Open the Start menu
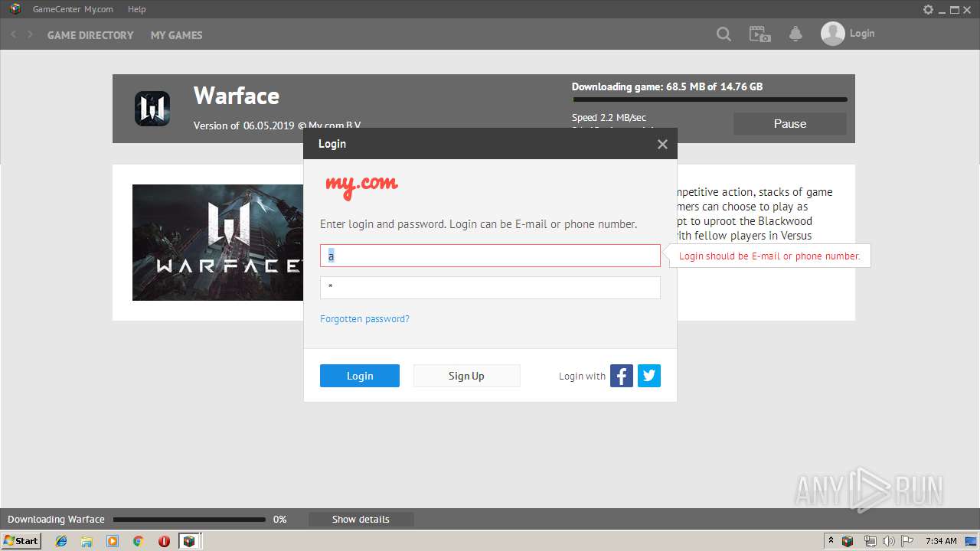The width and height of the screenshot is (980, 551). (21, 541)
